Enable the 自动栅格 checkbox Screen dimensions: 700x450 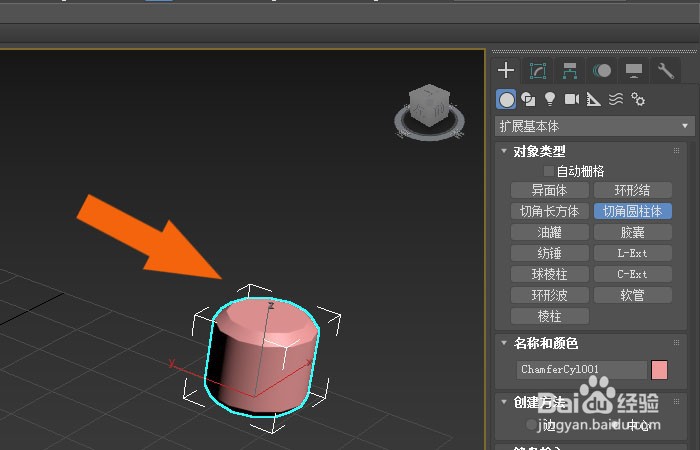[549, 171]
